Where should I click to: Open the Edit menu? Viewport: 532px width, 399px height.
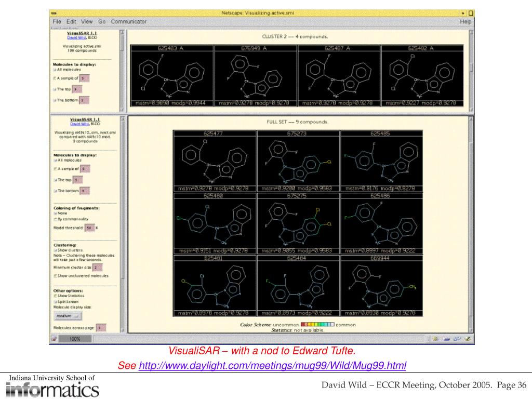coord(71,21)
